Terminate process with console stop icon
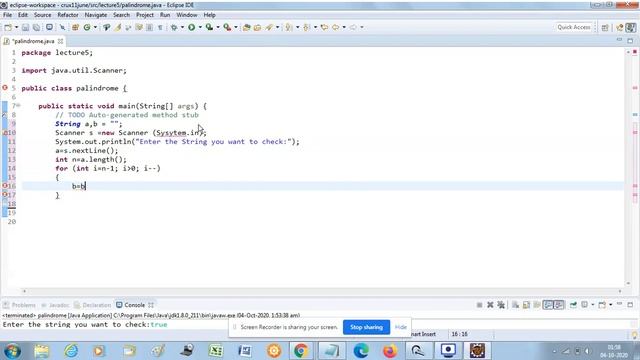Image resolution: width=640 pixels, height=360 pixels. (x=480, y=305)
